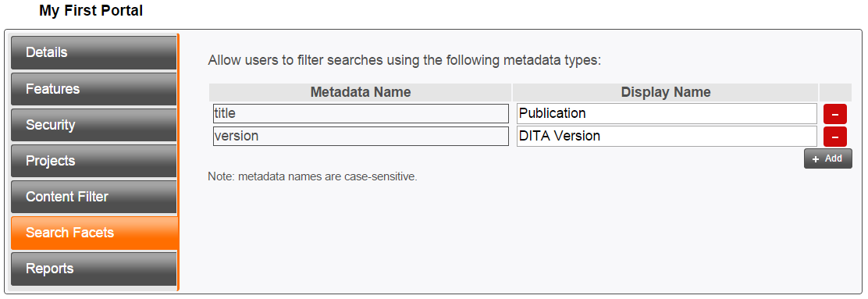This screenshot has height=299, width=868.
Task: Remove the version metadata row
Action: pyautogui.click(x=834, y=136)
